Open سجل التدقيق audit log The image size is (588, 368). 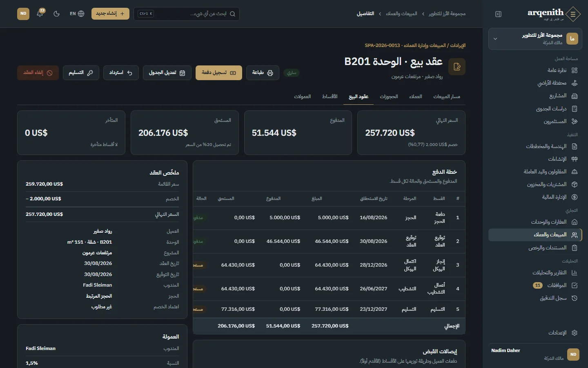[535, 298]
